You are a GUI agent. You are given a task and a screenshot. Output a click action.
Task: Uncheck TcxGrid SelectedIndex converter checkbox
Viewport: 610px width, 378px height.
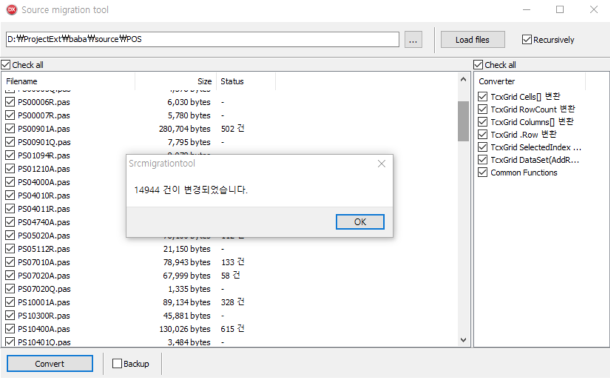483,147
